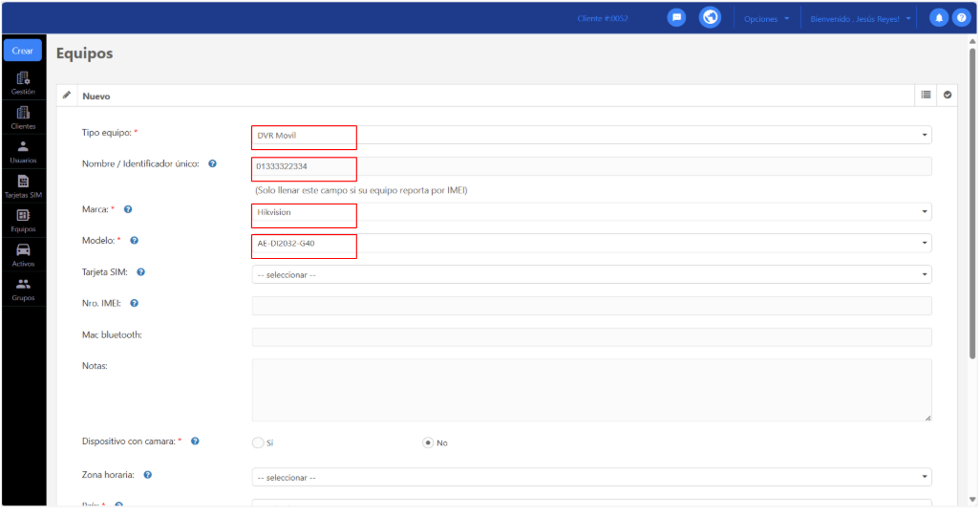Viewport: 980px width, 516px height.
Task: Open the Zona horaria dropdown
Action: (591, 477)
